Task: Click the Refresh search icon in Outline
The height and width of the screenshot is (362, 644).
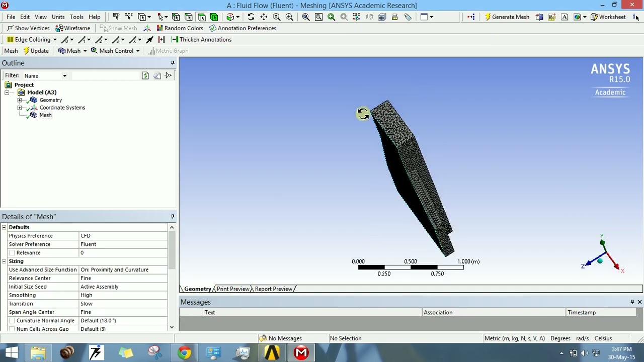Action: click(x=145, y=75)
